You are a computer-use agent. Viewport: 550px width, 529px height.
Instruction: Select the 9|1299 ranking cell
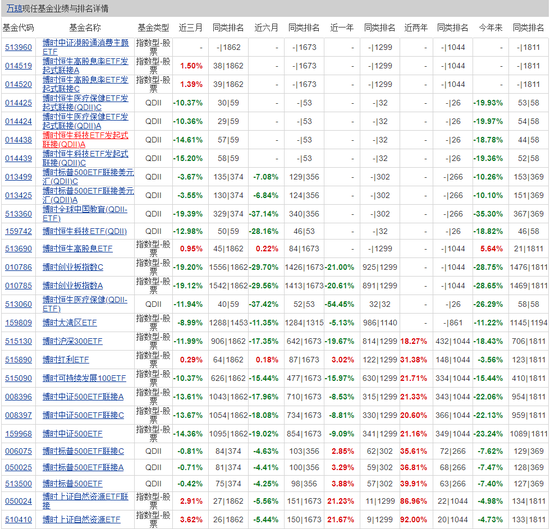click(380, 520)
